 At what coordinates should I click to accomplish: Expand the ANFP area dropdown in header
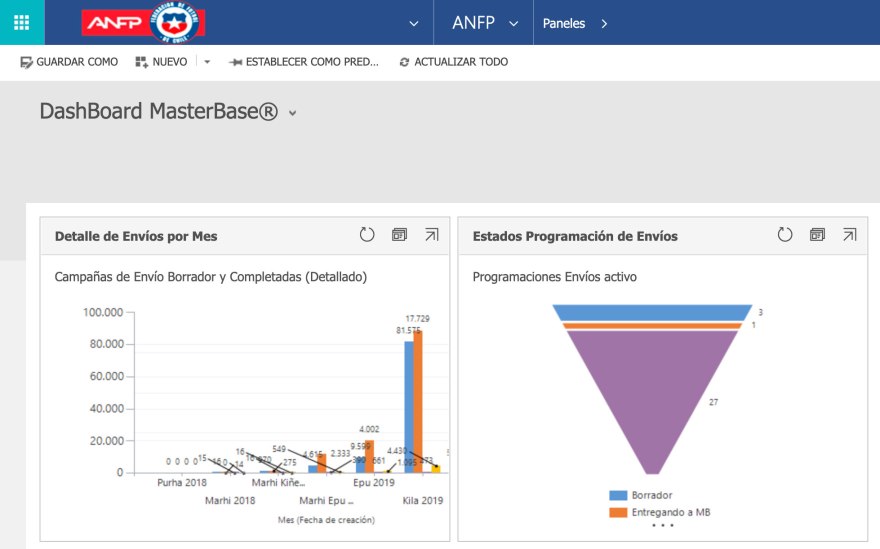[x=514, y=23]
